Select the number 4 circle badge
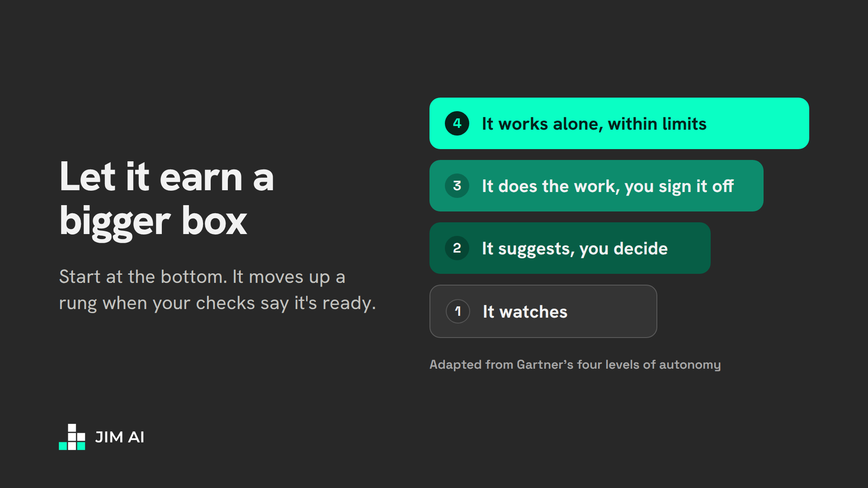The height and width of the screenshot is (488, 868). coord(457,123)
